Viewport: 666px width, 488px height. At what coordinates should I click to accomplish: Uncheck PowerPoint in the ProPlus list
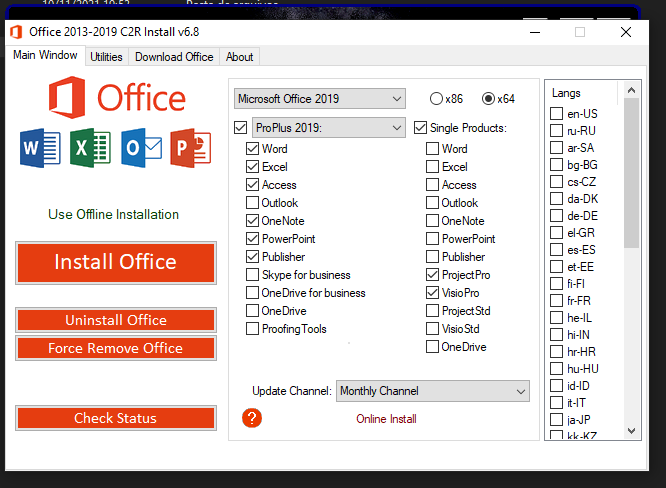(x=252, y=239)
